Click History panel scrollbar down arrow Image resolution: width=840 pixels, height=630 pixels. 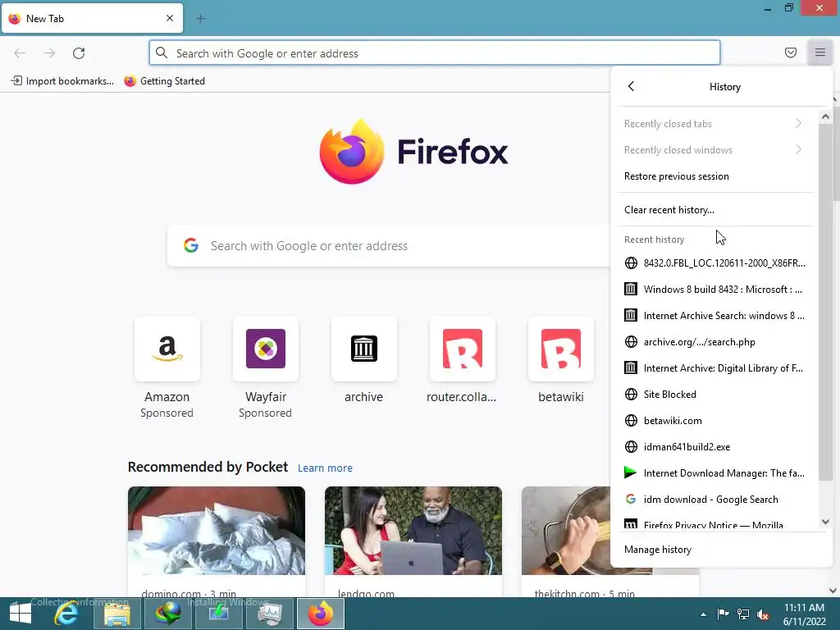click(x=825, y=521)
